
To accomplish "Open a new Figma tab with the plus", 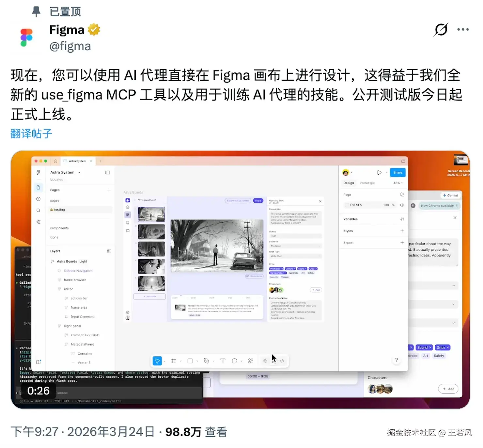I will (100, 161).
